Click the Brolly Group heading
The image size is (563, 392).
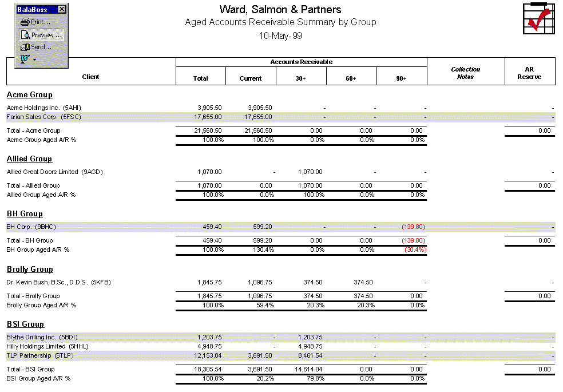(30, 270)
